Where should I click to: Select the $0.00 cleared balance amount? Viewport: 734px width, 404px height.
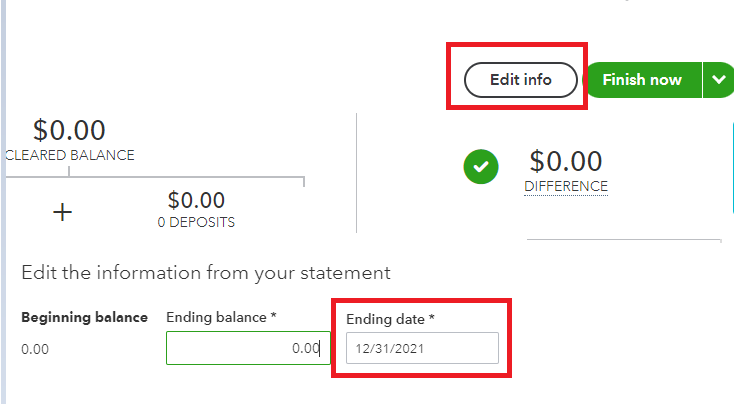coord(69,130)
